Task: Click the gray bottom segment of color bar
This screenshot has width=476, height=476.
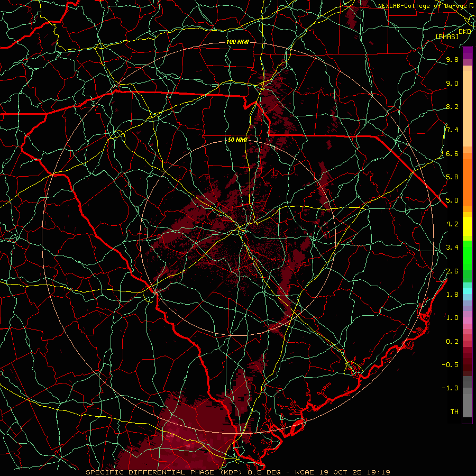Action: pos(467,397)
